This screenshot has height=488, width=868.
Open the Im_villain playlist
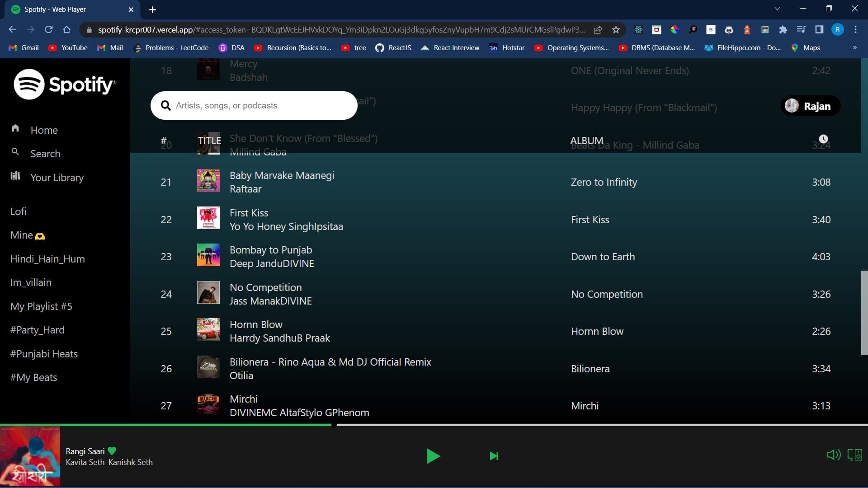[31, 282]
